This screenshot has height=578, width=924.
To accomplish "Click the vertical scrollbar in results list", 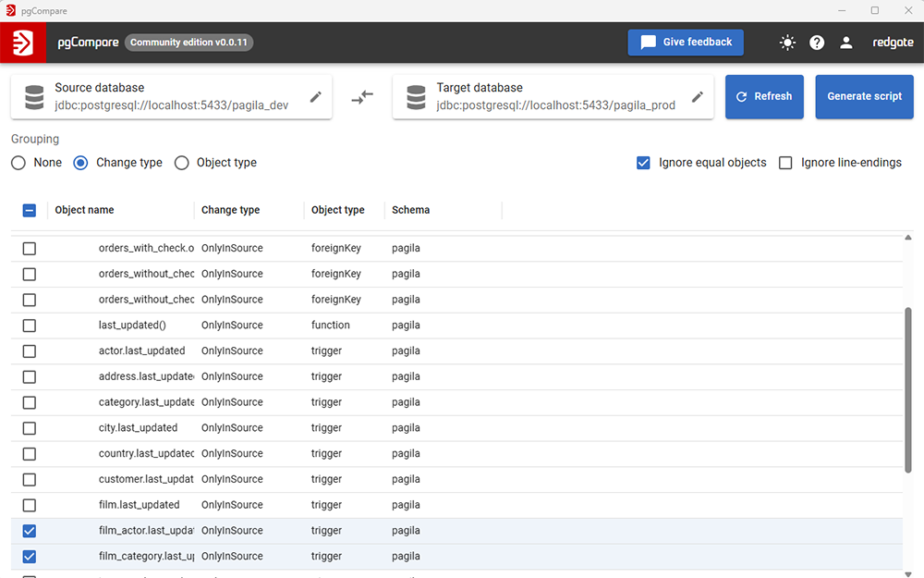I will click(907, 388).
